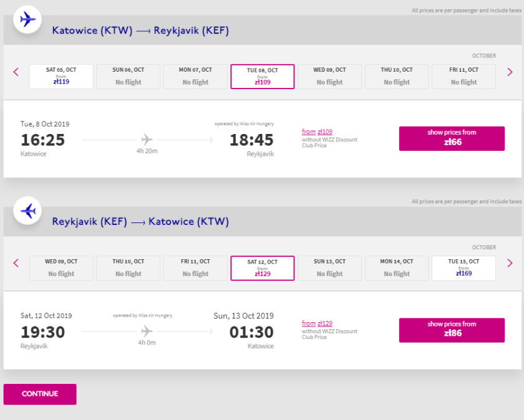Show earlier return dates with left arrow
This screenshot has height=420, width=524.
(x=16, y=263)
